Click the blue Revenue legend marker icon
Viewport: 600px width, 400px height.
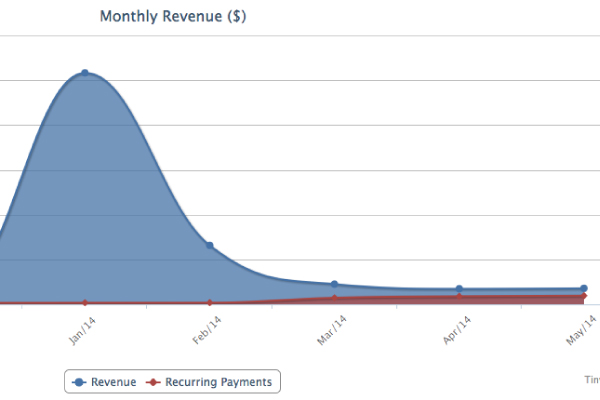coord(79,382)
